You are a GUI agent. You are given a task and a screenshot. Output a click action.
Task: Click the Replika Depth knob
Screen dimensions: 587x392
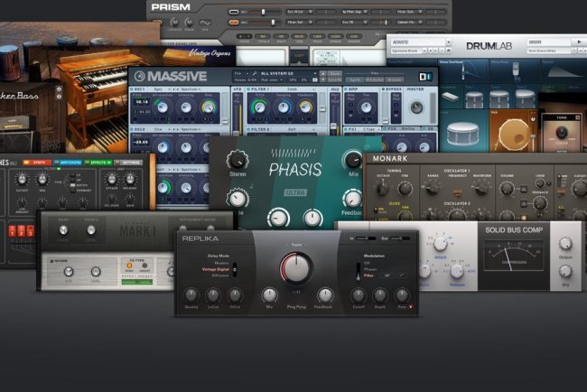[x=379, y=295]
